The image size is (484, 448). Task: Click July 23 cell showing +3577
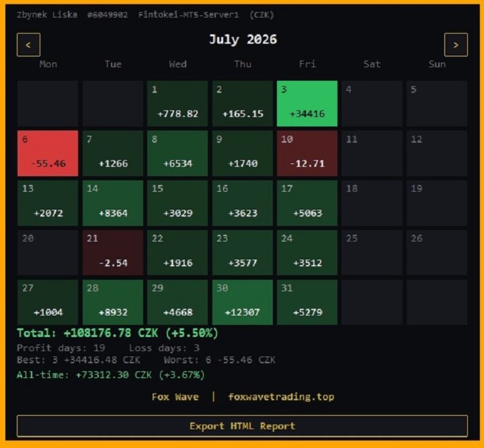[x=242, y=252]
